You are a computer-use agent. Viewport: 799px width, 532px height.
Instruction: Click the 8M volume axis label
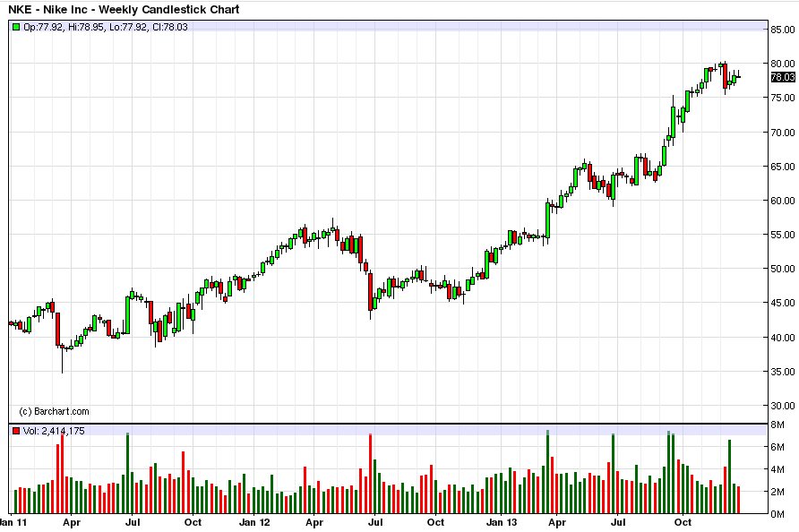click(778, 425)
